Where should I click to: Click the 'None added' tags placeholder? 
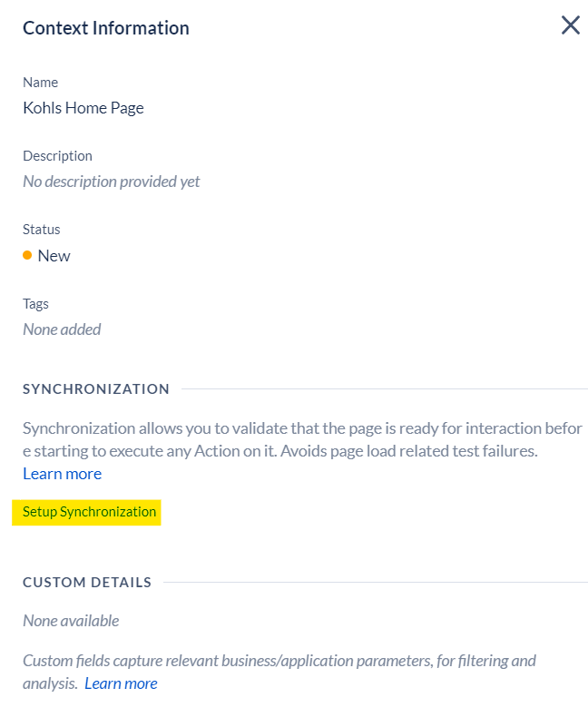coord(62,329)
